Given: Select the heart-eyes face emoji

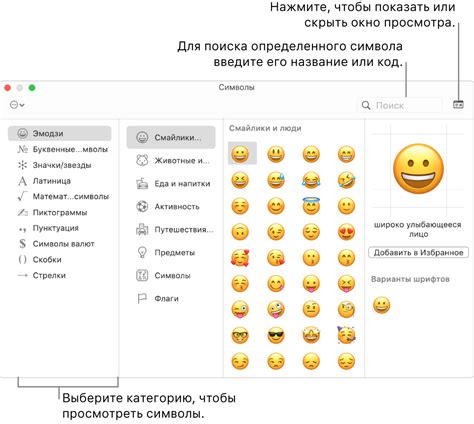Looking at the screenshot, I should click(x=346, y=232).
